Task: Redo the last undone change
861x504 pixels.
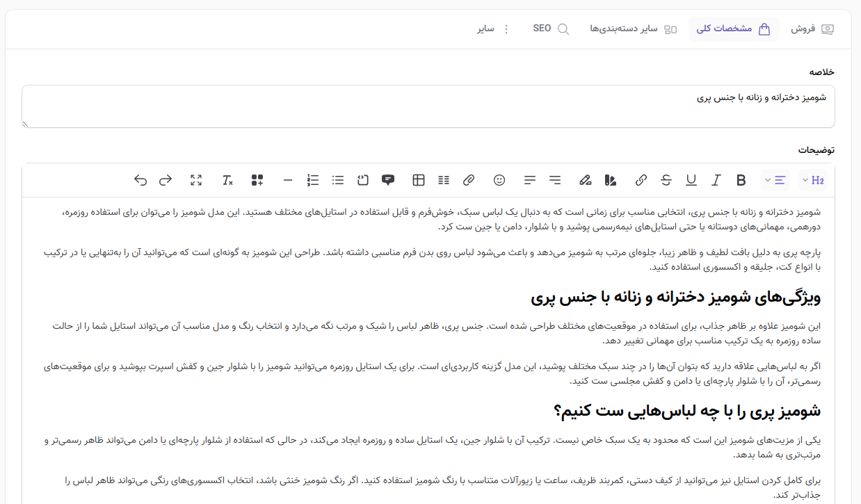Action: (166, 180)
